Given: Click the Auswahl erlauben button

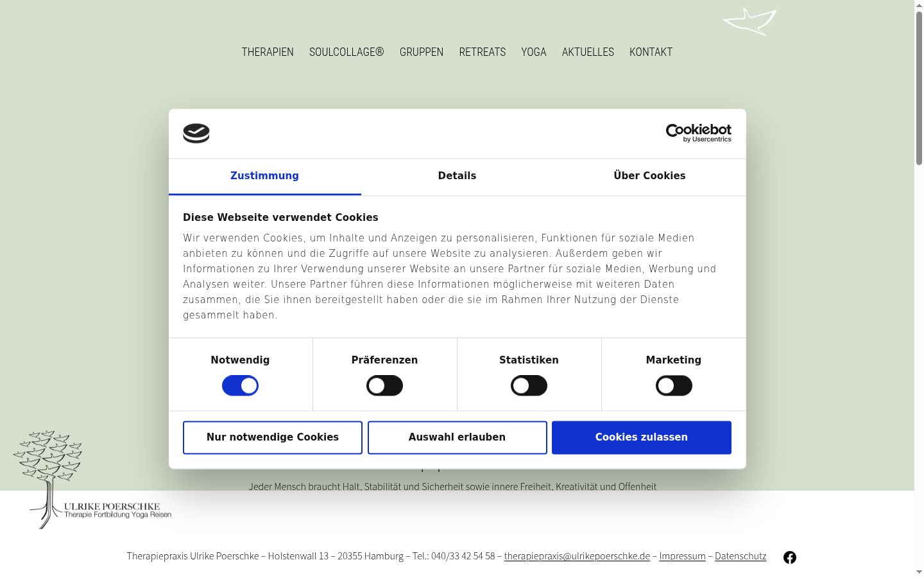Looking at the screenshot, I should coord(457,437).
